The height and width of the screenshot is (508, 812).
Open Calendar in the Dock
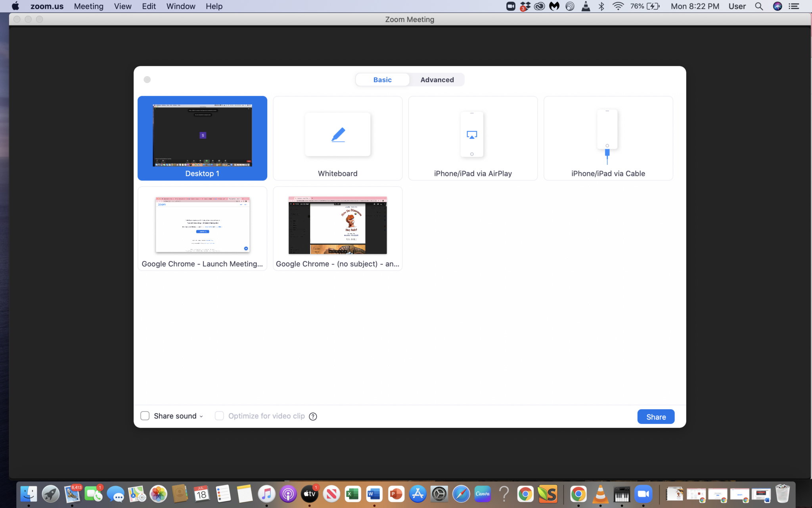coord(201,494)
